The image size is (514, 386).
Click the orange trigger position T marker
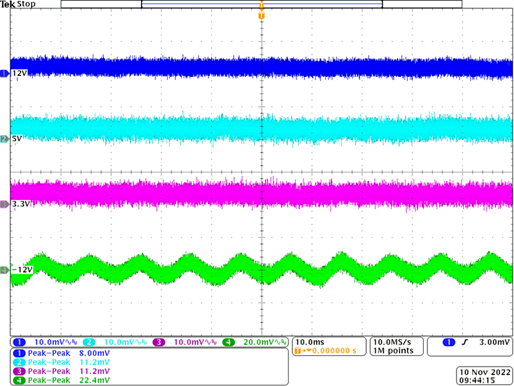tap(261, 16)
